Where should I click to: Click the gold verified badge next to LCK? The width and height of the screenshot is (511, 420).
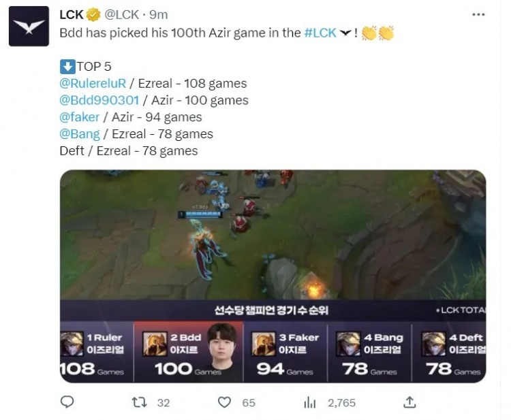(x=93, y=15)
